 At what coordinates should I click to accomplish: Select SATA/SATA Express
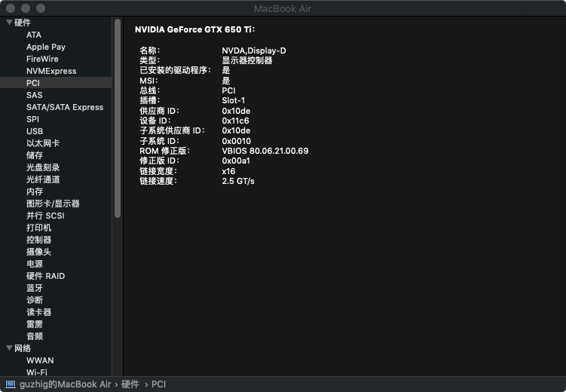point(65,107)
